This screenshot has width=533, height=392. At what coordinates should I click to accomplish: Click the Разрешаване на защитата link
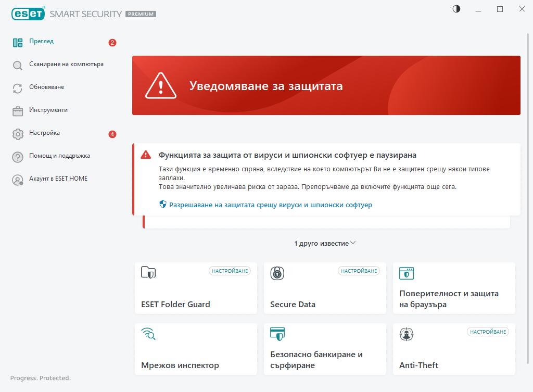[x=271, y=205]
